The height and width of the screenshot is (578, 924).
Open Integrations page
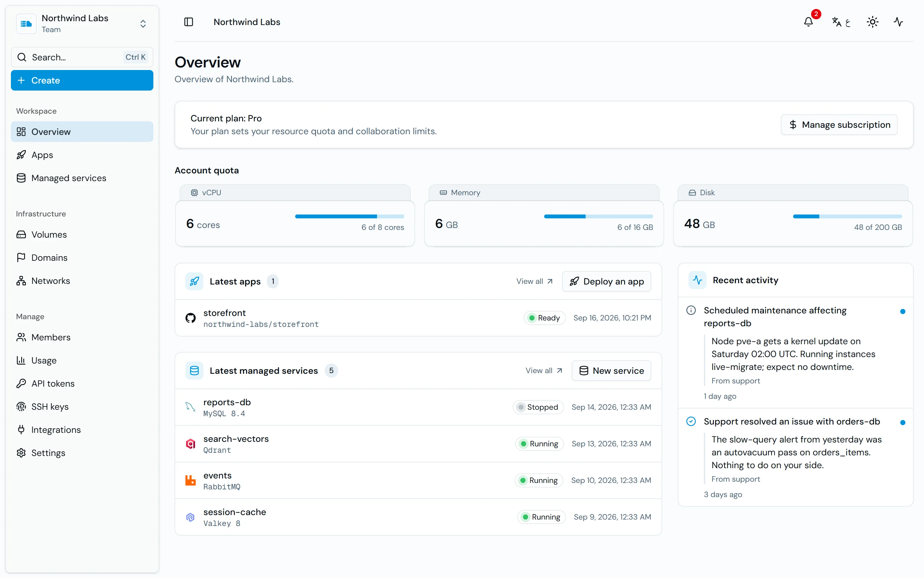82,430
